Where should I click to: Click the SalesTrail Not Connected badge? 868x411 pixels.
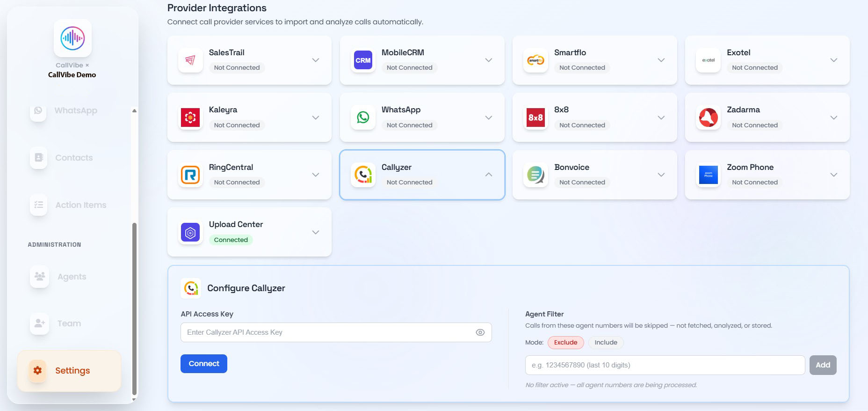click(x=237, y=68)
